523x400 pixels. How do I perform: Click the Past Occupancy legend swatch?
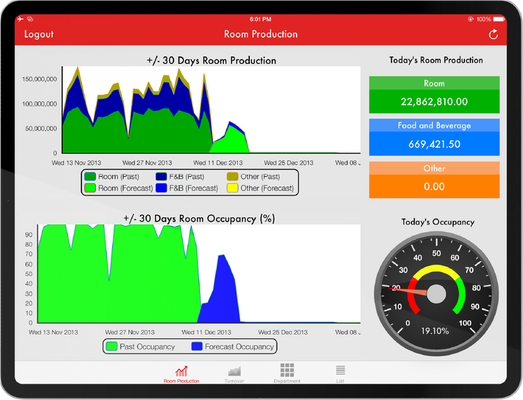[x=111, y=347]
